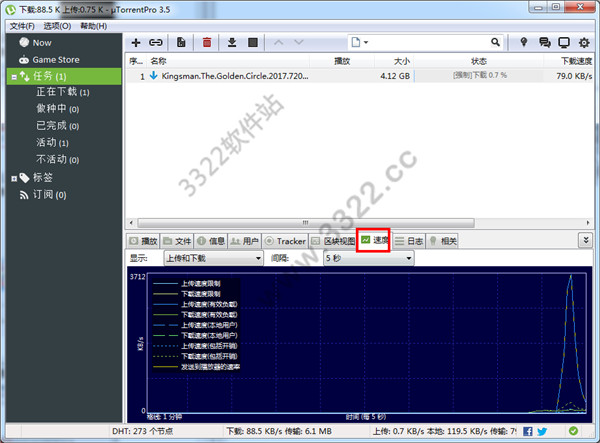Click the scrollbar right arrow
The image size is (600, 443).
coord(588,223)
